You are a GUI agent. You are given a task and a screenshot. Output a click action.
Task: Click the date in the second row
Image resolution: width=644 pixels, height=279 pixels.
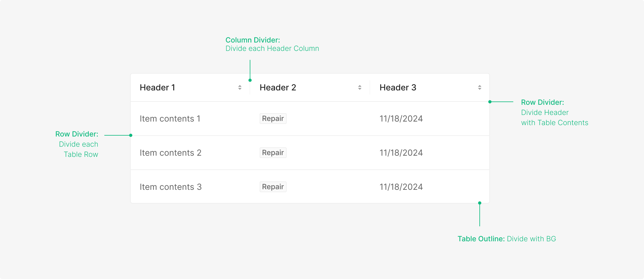pos(401,153)
